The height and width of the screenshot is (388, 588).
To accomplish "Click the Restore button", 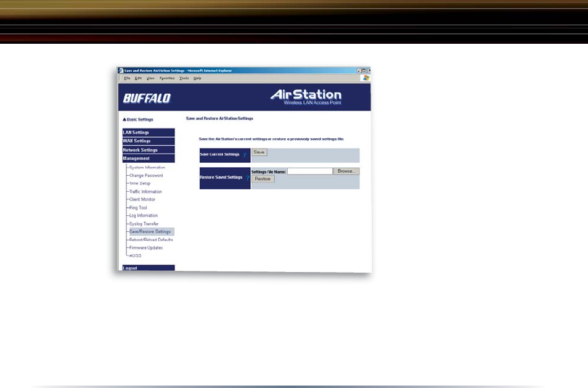I will [263, 179].
